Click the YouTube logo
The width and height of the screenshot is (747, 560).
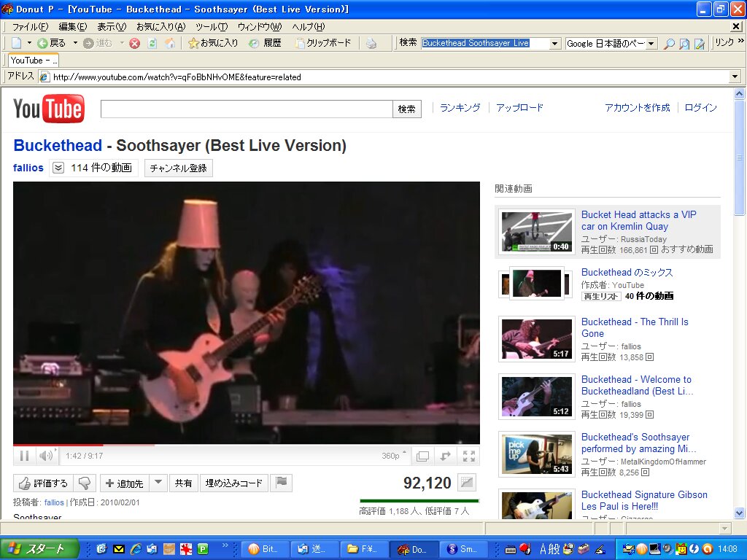tap(49, 109)
